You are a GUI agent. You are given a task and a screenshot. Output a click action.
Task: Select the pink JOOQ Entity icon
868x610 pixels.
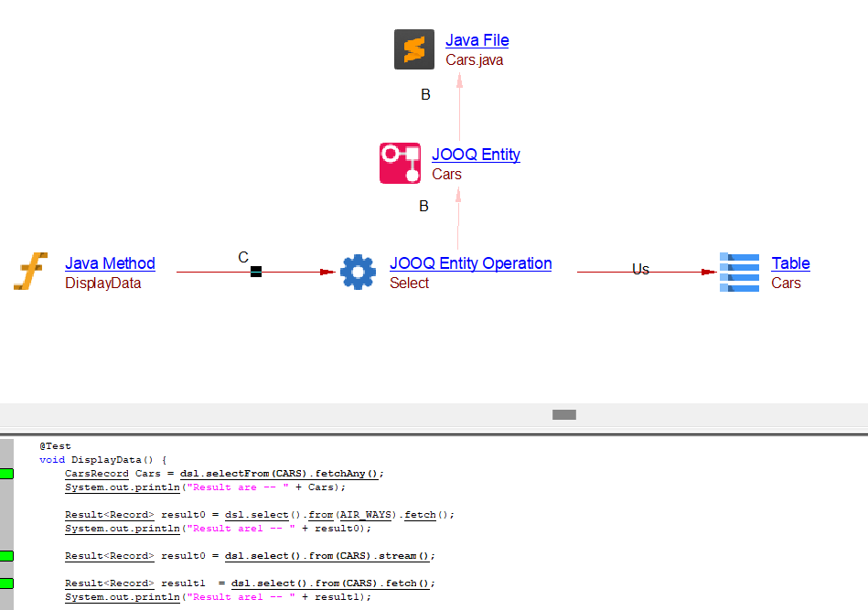(400, 163)
